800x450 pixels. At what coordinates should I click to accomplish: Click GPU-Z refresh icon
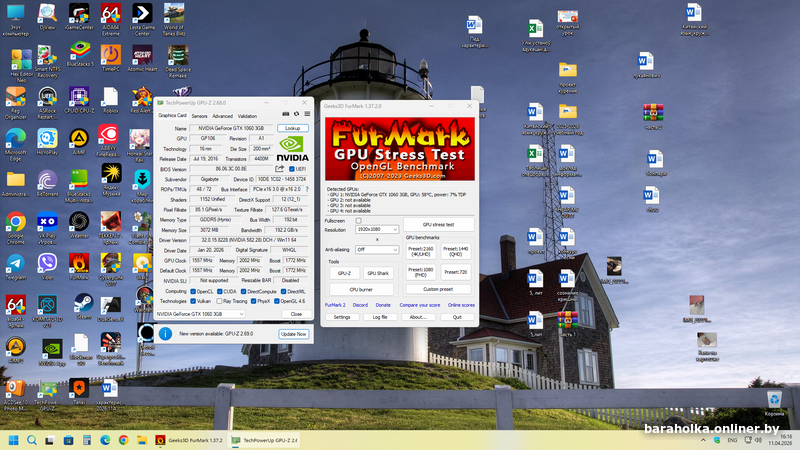click(296, 114)
